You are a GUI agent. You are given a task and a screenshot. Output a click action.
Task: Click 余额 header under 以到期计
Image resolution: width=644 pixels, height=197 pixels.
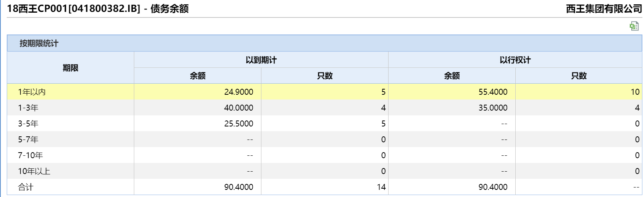(197, 76)
